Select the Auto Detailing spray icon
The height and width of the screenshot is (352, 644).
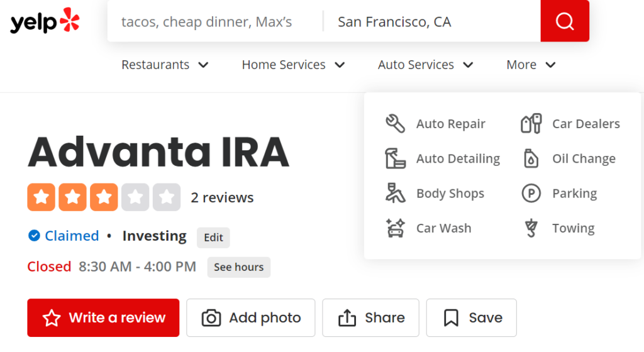395,158
